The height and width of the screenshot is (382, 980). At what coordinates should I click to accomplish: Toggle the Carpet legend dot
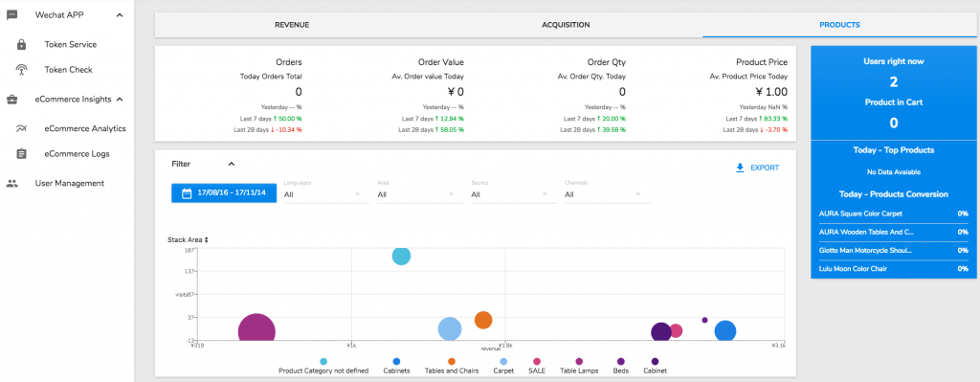[x=503, y=361]
